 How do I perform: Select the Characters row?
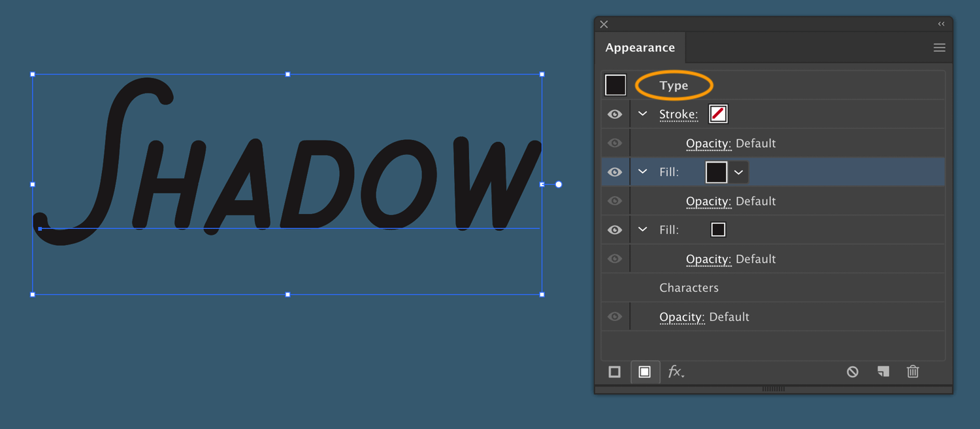pos(689,287)
